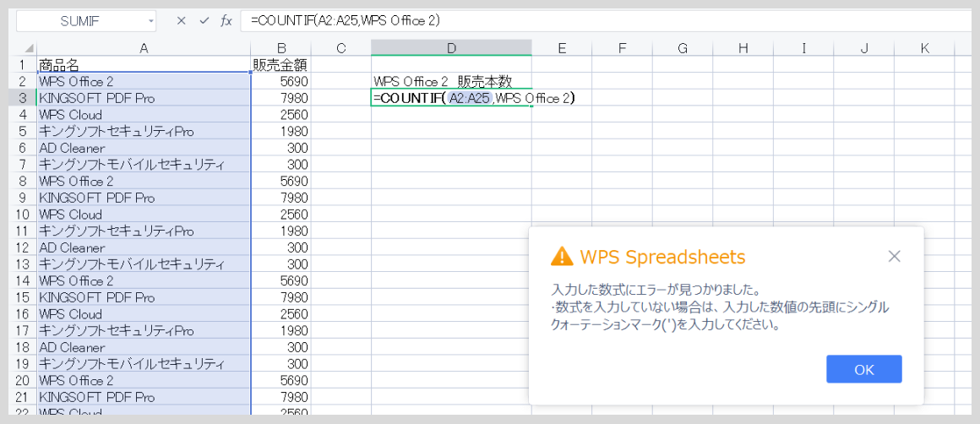Click cell B3 value 7980
The height and width of the screenshot is (424, 980).
tap(280, 98)
